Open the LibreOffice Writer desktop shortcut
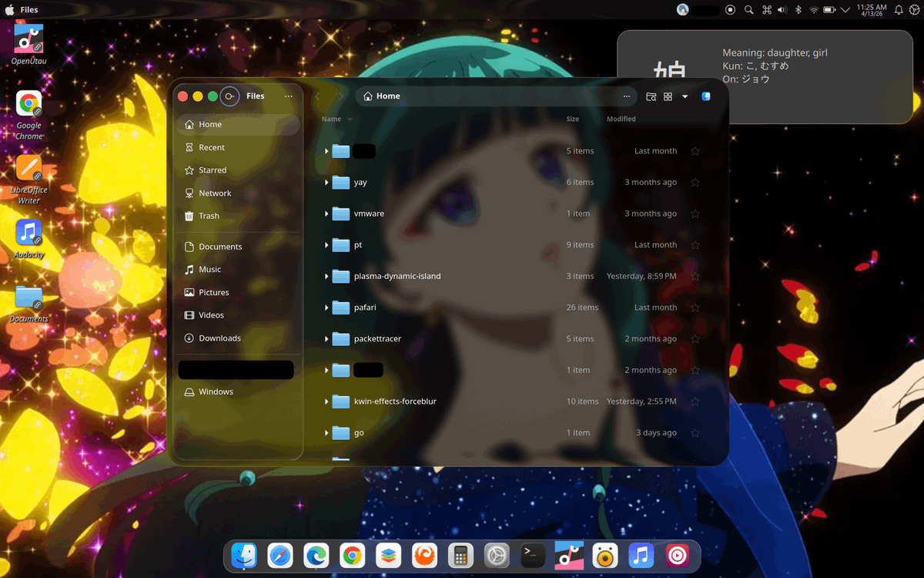Screen dimensions: 924x578 coord(29,179)
